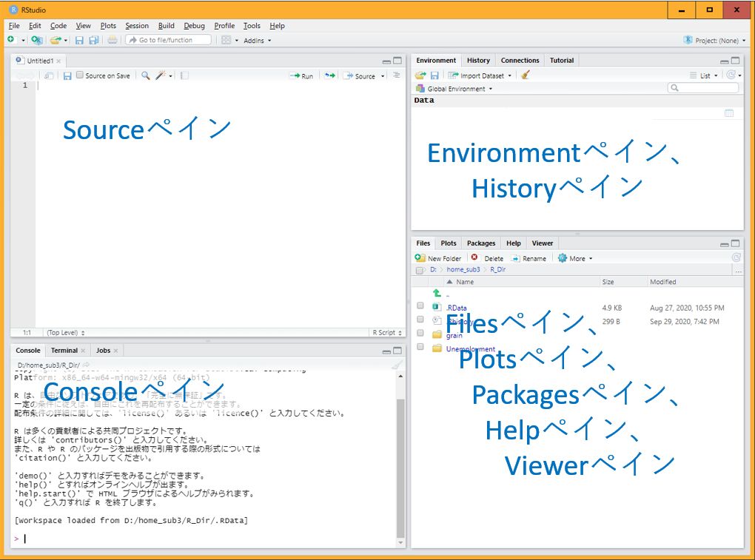755x560 pixels.
Task: Open the New File dropdown arrow
Action: click(23, 41)
